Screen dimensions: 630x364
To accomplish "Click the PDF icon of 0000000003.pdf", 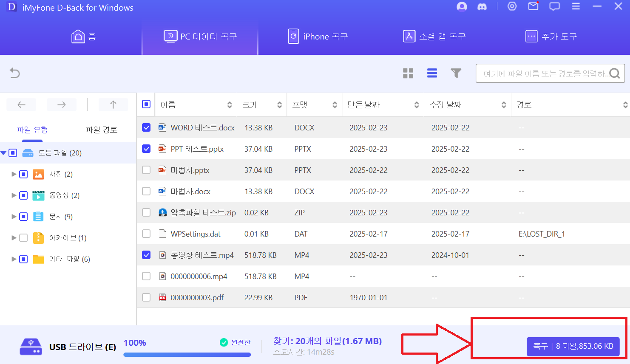I will [162, 297].
